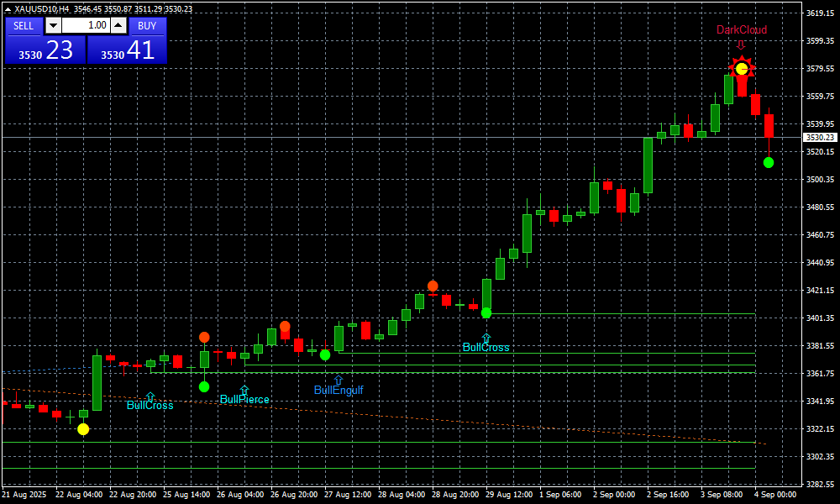The image size is (840, 504).
Task: Click the SELL button in trading panel
Action: (x=24, y=25)
